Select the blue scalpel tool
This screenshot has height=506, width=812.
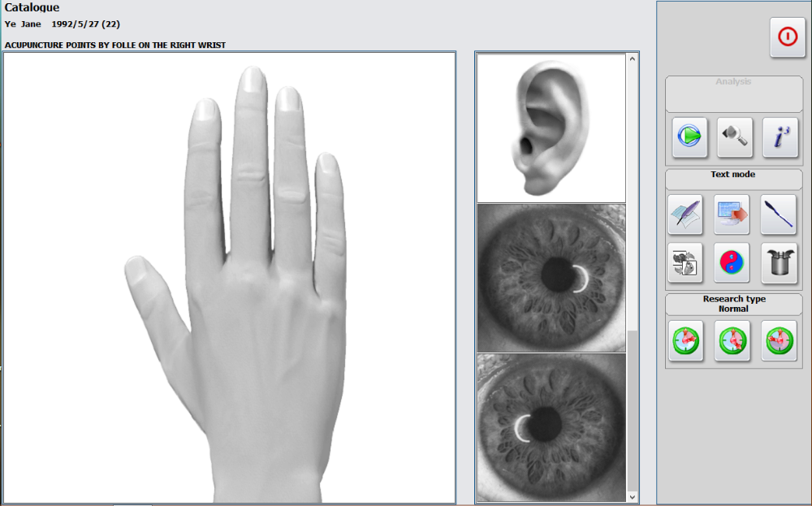pyautogui.click(x=779, y=214)
